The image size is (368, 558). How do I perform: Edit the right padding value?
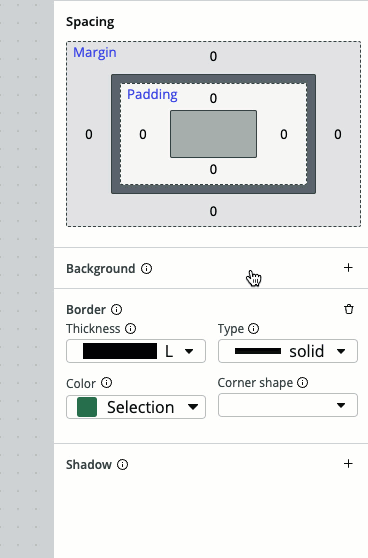pyautogui.click(x=284, y=134)
